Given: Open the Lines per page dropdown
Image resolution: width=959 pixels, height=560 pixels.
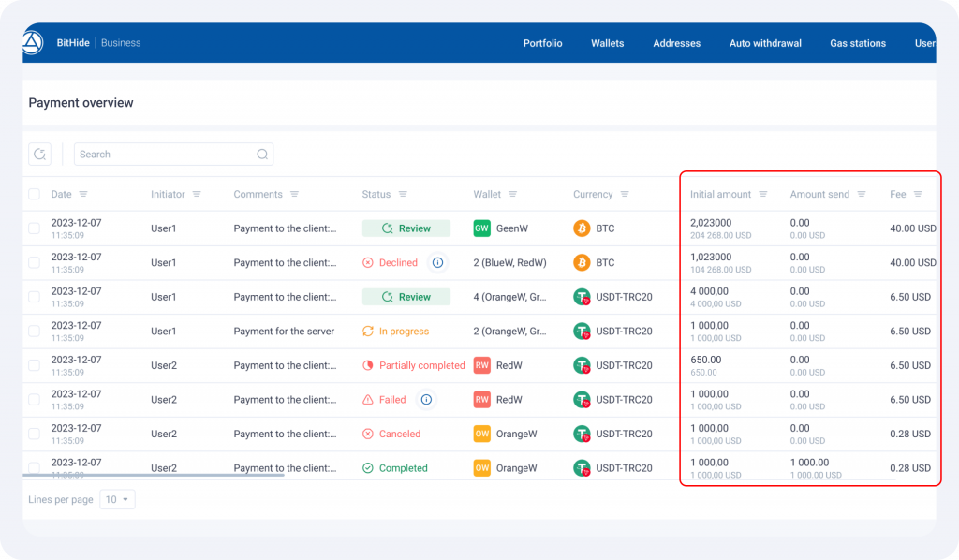Looking at the screenshot, I should click(118, 500).
